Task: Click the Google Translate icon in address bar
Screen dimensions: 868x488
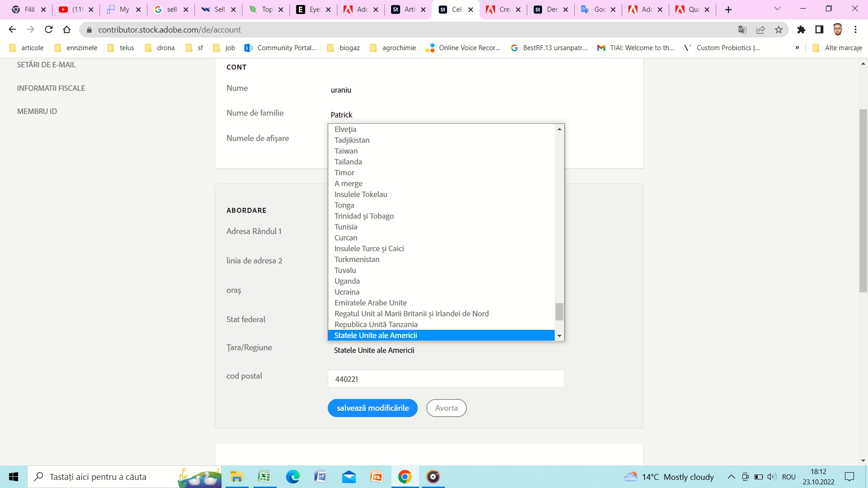Action: (742, 30)
